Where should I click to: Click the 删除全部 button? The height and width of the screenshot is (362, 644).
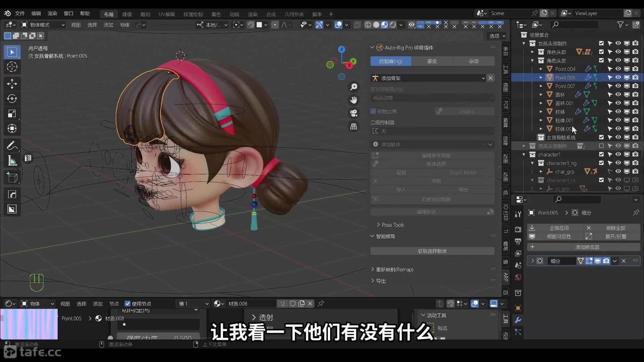click(x=612, y=228)
